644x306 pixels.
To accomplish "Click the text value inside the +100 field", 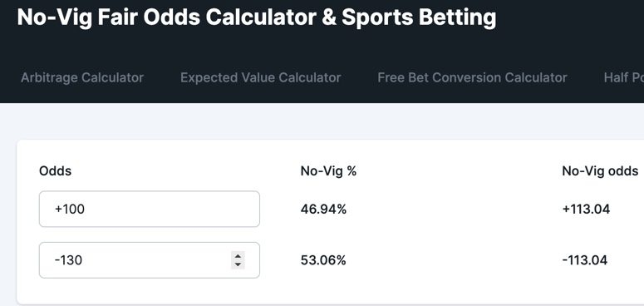I will pyautogui.click(x=70, y=210).
